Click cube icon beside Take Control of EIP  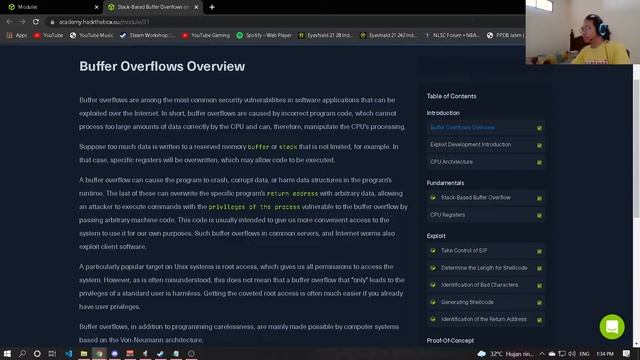click(433, 251)
